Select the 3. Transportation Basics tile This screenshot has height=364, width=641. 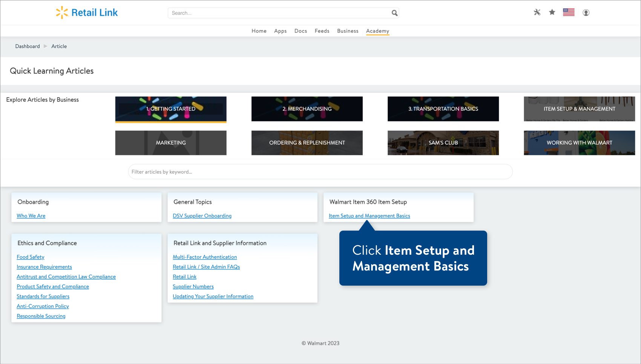click(x=443, y=109)
